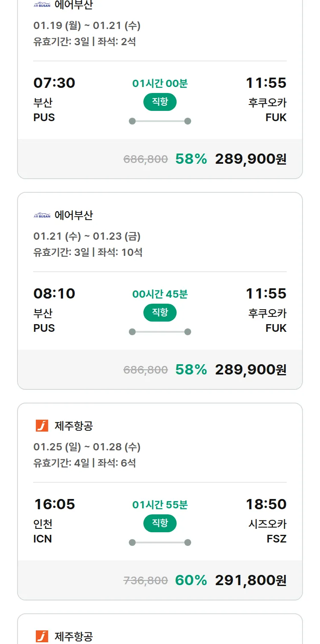Click the Air Busan logo on the 01.19 flight card
Screen dimensions: 320x644
pyautogui.click(x=42, y=5)
